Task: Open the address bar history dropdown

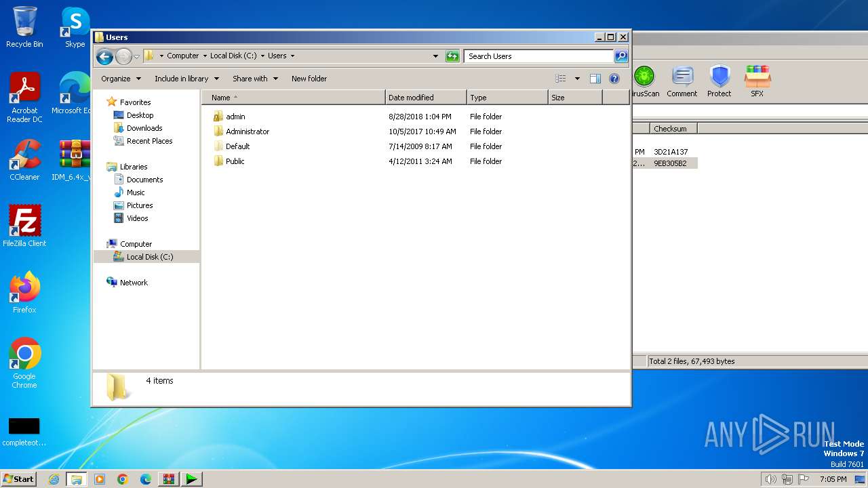Action: [435, 56]
